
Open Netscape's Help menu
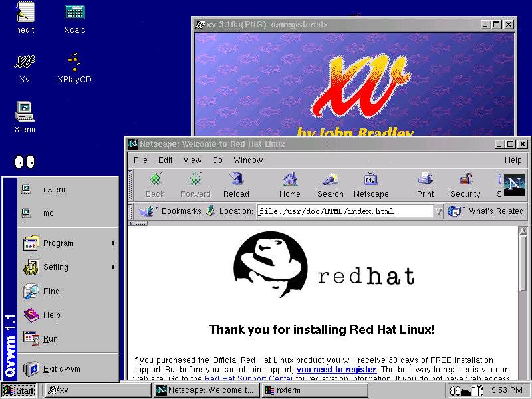click(x=513, y=160)
